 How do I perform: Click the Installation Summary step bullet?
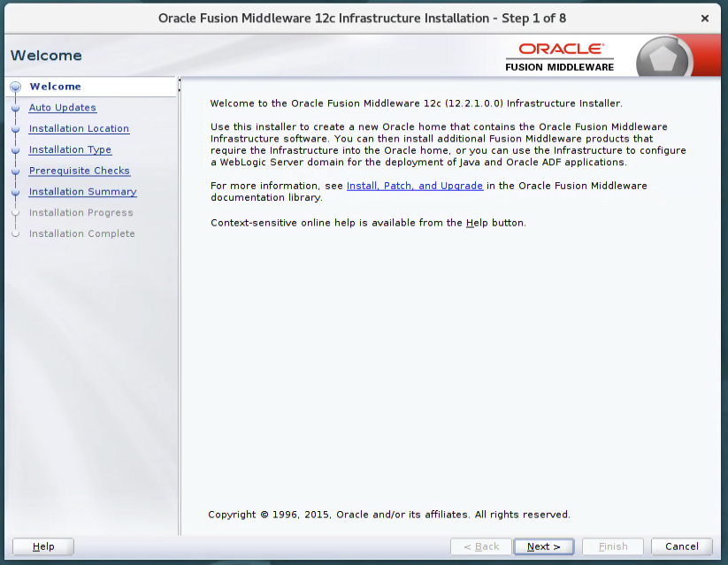point(15,192)
